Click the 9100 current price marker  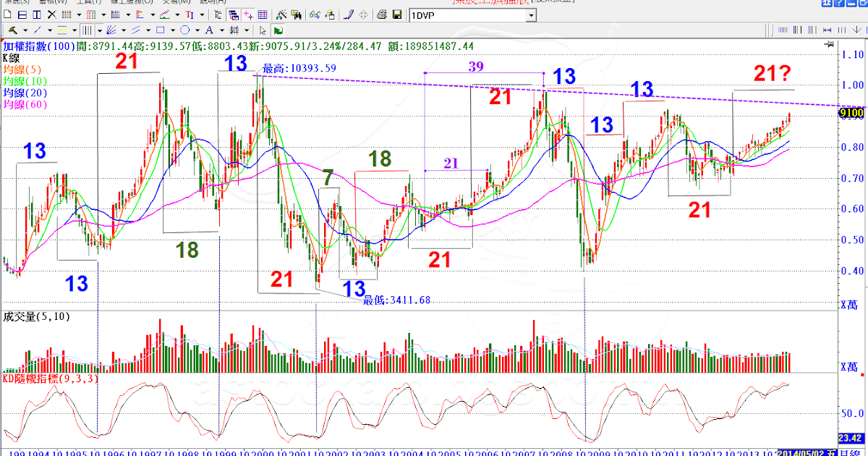(851, 113)
